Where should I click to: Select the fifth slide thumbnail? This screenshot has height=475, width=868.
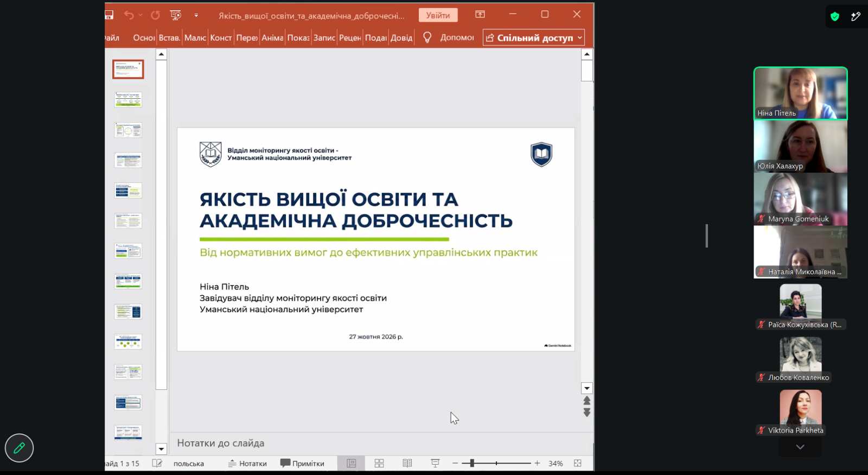click(128, 191)
